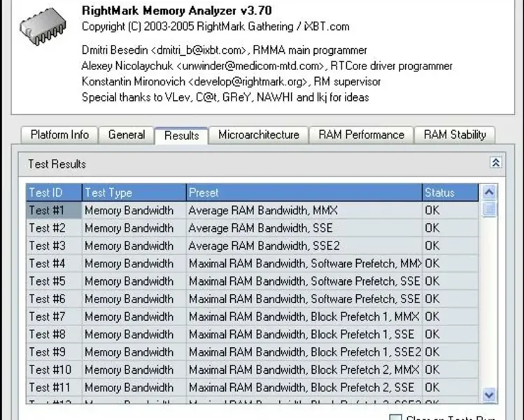Sort by the Test Type column header
Image resolution: width=524 pixels, height=420 pixels.
pos(134,192)
